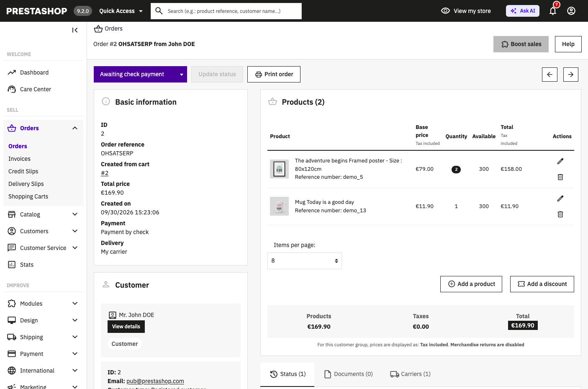Open Orders submenu item under Orders
The image size is (588, 389).
click(18, 146)
